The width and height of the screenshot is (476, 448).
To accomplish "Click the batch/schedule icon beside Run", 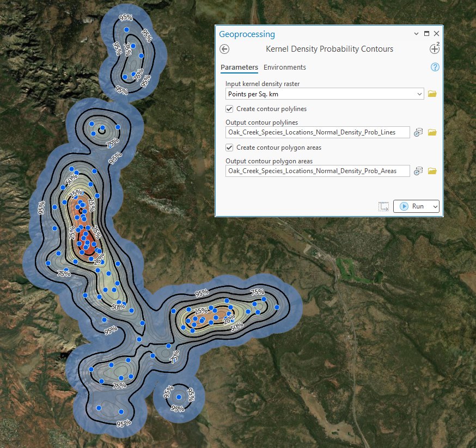I will pos(383,206).
